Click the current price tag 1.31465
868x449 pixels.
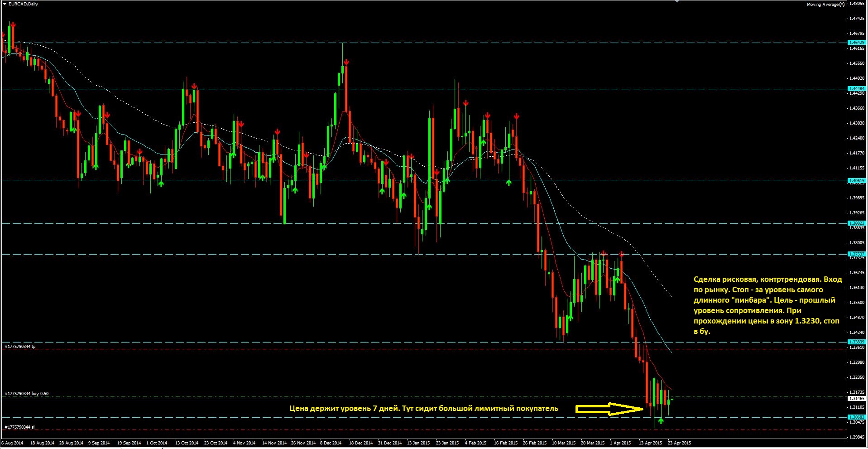(x=856, y=398)
